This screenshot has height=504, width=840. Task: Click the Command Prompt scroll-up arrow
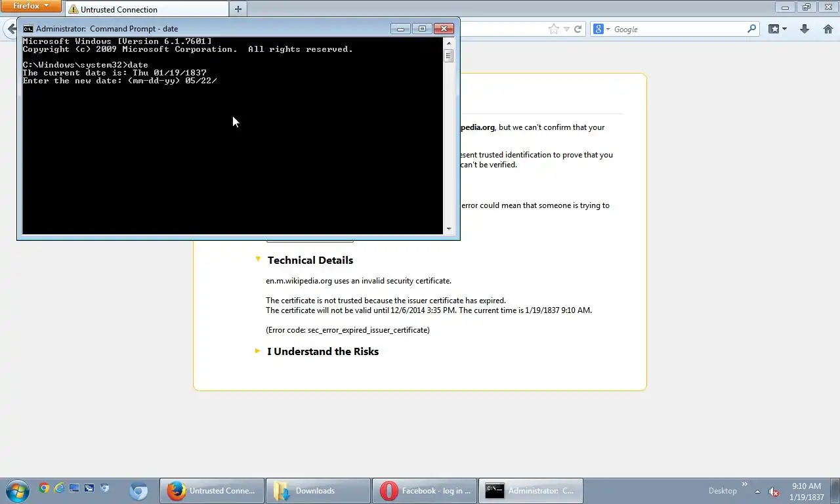point(449,43)
